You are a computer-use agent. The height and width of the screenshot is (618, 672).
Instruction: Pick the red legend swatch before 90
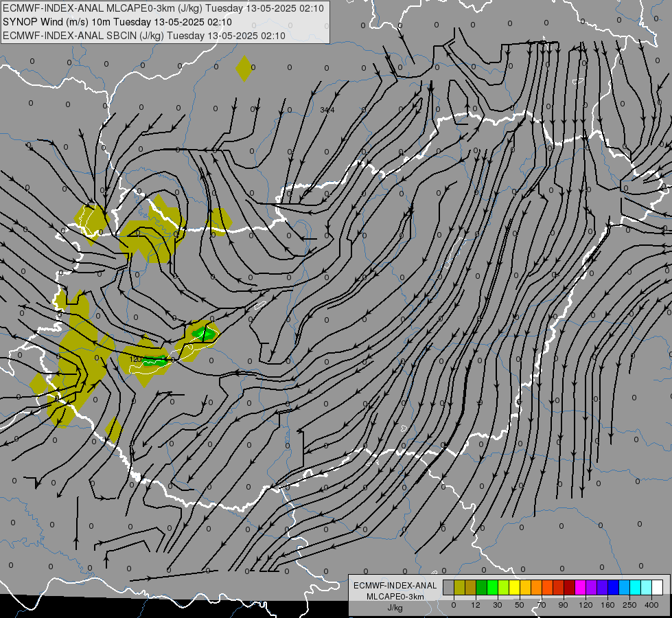559,587
